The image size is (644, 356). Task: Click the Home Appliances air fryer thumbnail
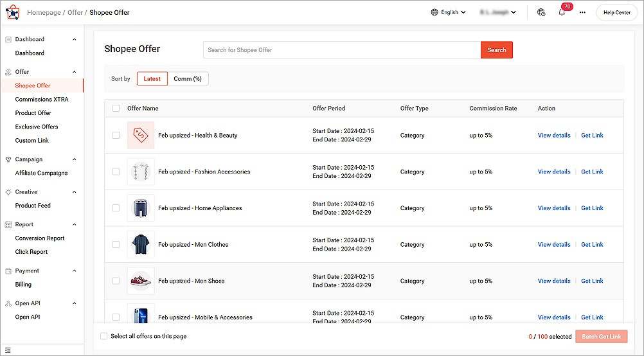[x=141, y=208]
